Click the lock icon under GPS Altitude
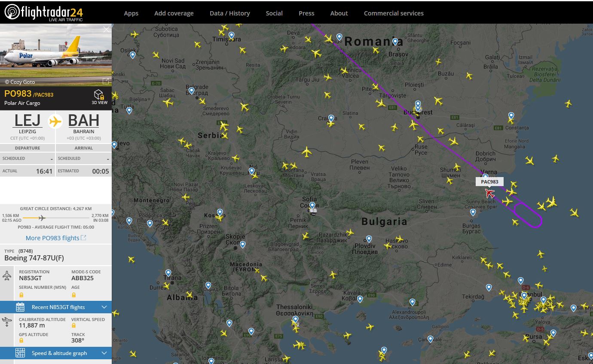The image size is (593, 364). click(x=21, y=340)
